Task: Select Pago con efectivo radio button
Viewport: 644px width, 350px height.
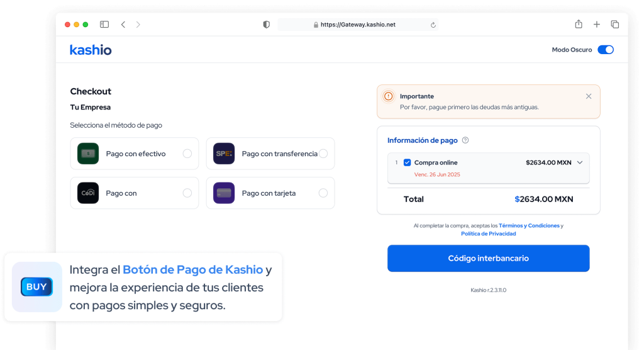Action: pyautogui.click(x=187, y=154)
